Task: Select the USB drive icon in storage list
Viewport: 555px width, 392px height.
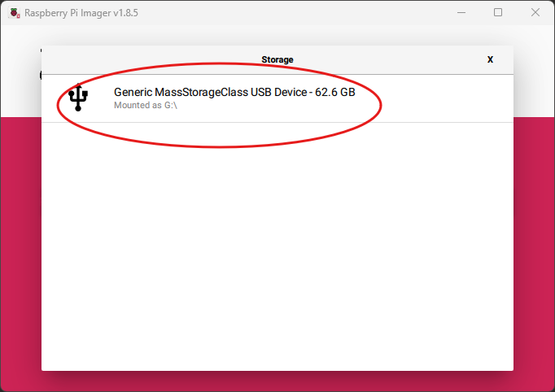Action: point(78,98)
